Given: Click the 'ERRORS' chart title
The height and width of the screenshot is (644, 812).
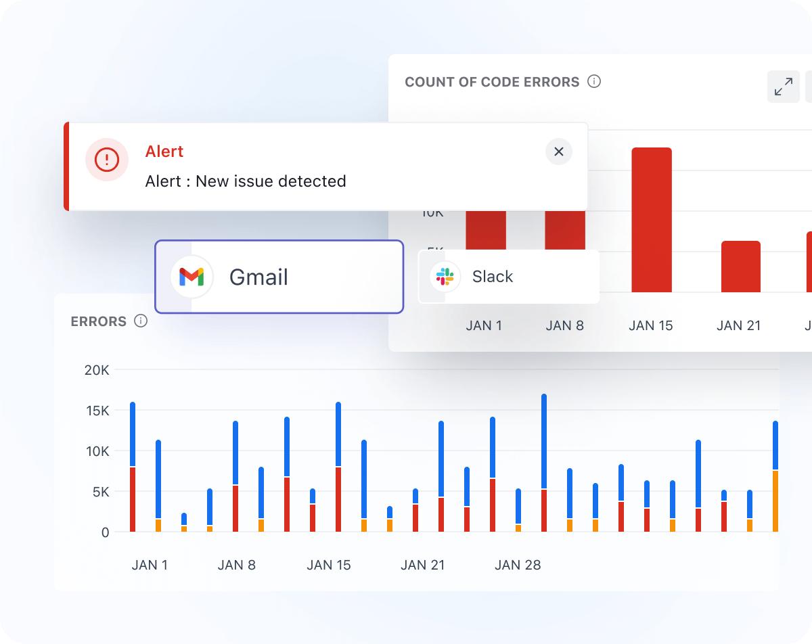Looking at the screenshot, I should tap(99, 321).
